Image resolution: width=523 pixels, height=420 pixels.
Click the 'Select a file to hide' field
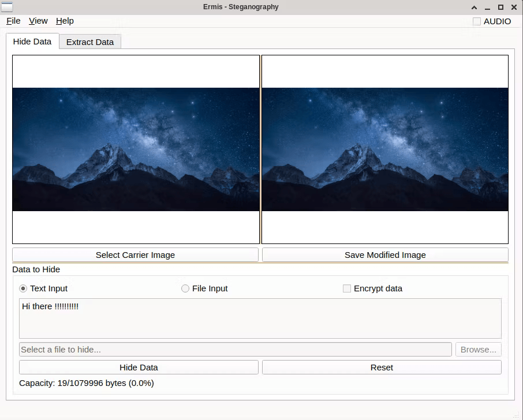tap(235, 350)
